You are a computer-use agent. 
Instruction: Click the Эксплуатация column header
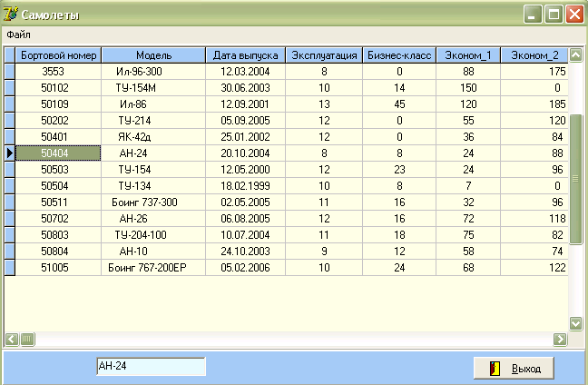[324, 55]
